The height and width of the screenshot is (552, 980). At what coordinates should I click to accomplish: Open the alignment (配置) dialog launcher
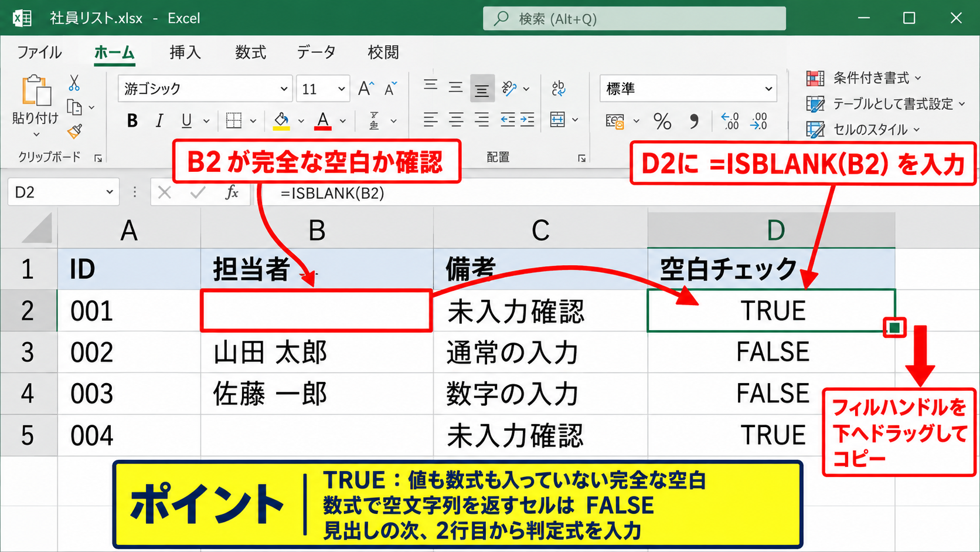pyautogui.click(x=581, y=158)
